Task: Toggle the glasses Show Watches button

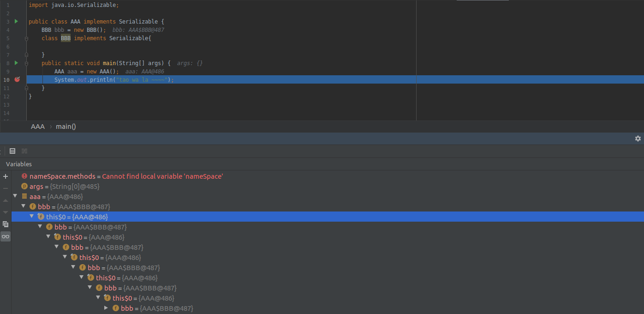Action: [6, 236]
